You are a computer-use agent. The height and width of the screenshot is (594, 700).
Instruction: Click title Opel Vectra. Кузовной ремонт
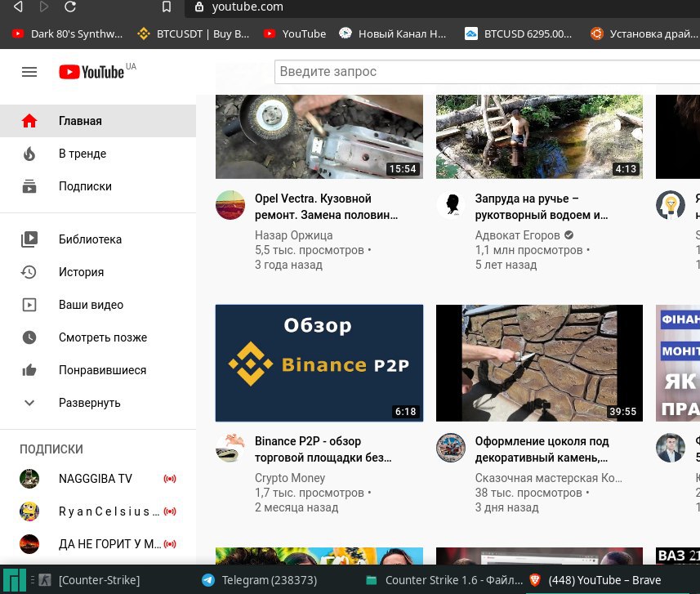click(327, 207)
